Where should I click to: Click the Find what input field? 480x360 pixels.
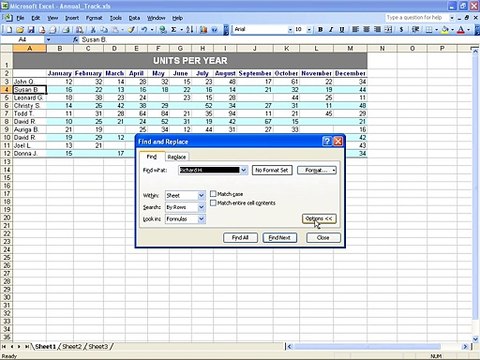[x=209, y=170]
